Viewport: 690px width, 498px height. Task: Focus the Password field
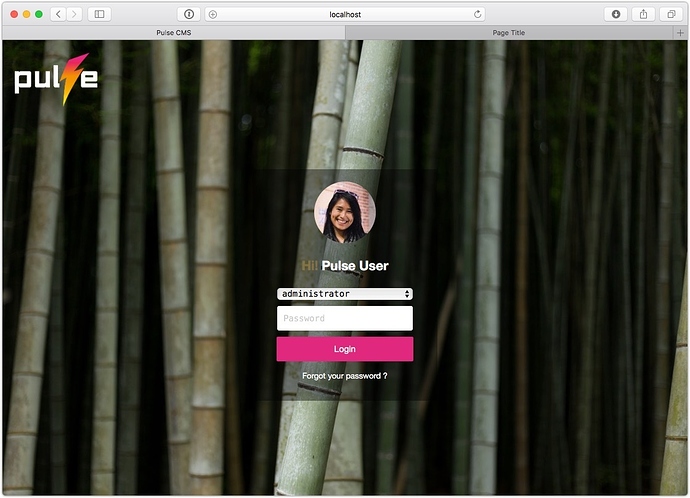click(345, 318)
